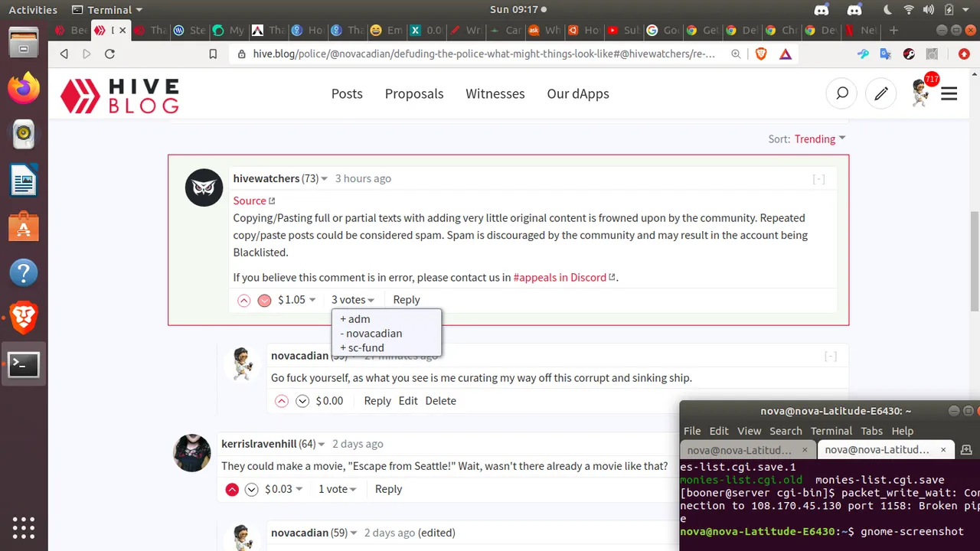
Task: Expand the $0.03 payout details
Action: tap(284, 489)
